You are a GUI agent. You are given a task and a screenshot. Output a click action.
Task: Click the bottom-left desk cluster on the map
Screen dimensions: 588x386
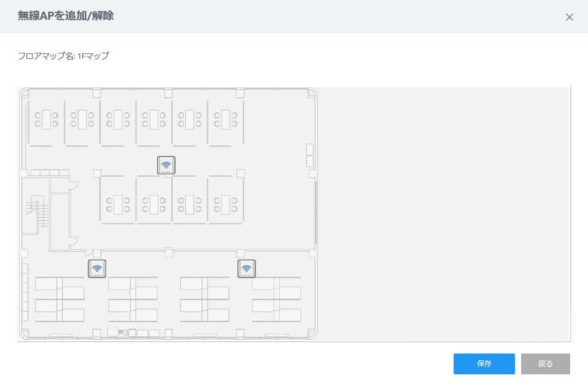(60, 299)
